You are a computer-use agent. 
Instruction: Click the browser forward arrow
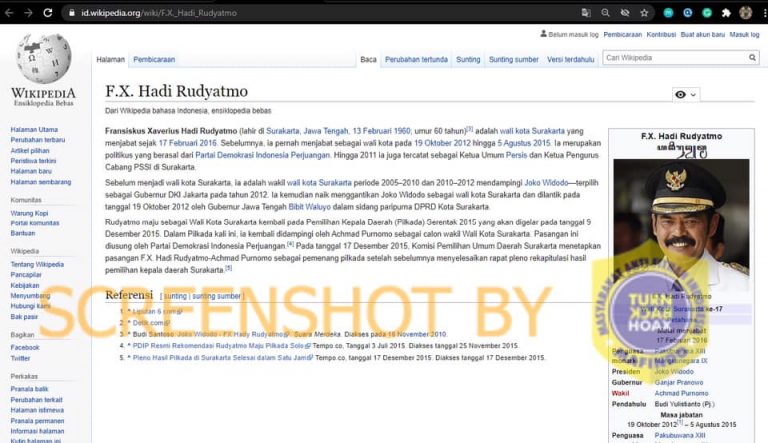coord(28,13)
